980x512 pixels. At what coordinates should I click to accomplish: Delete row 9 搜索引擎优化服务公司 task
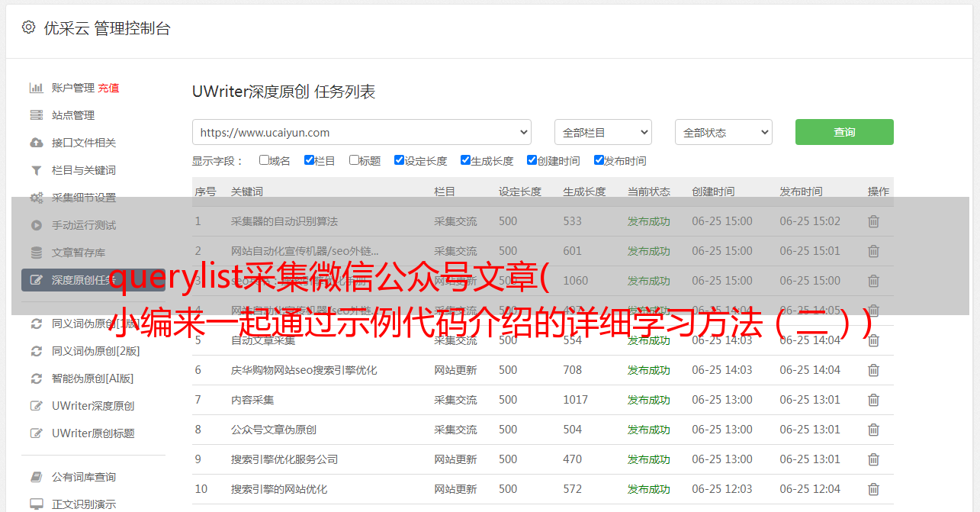873,459
